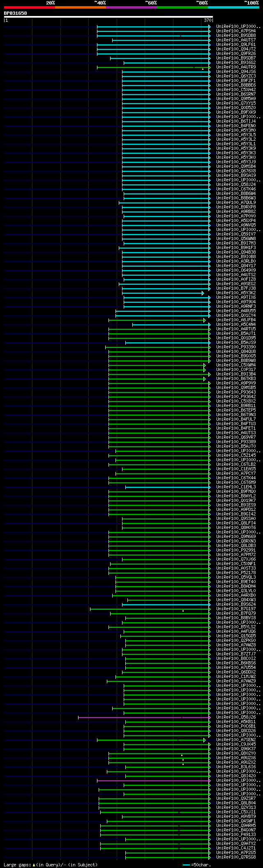The image size is (263, 868).
Task: Select the UniRef100_Q96K37 label
Action: coord(236,749)
